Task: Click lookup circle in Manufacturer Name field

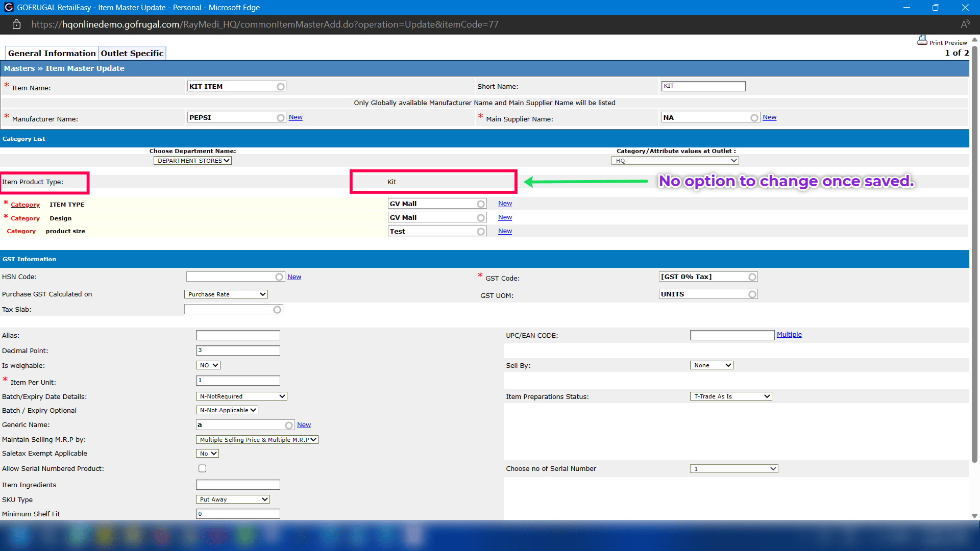Action: coord(281,118)
